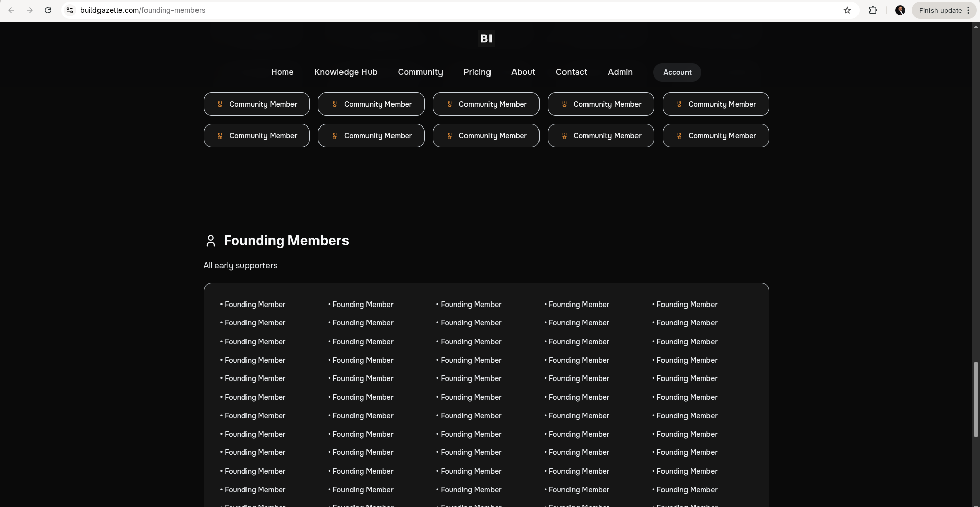980x507 pixels.
Task: Open the Account page button
Action: 677,72
